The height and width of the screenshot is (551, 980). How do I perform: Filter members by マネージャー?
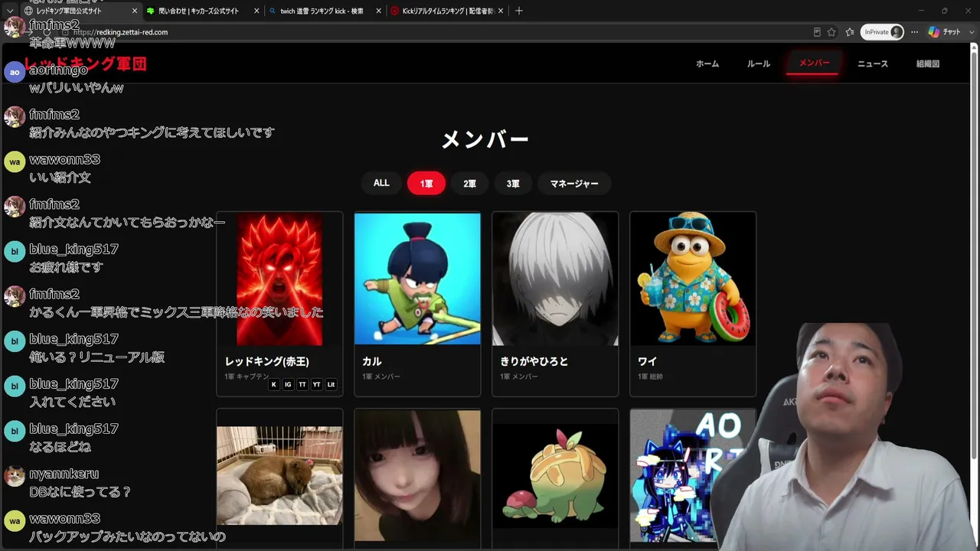click(x=574, y=184)
